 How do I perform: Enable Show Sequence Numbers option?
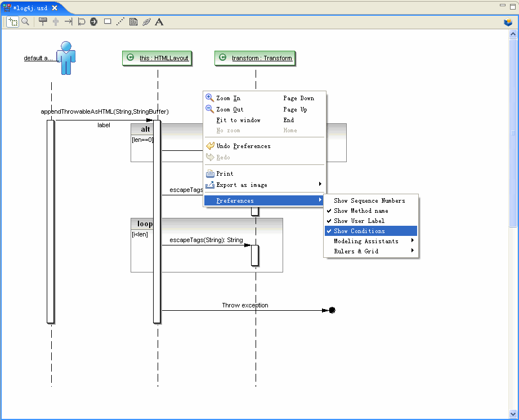369,200
